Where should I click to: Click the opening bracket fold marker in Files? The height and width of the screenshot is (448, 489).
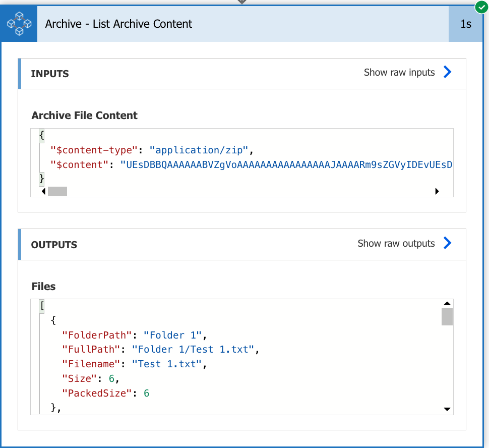click(42, 306)
